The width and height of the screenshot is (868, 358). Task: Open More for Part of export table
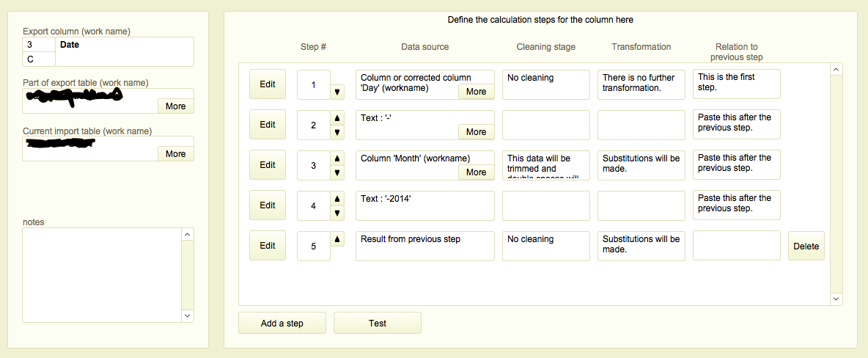175,106
